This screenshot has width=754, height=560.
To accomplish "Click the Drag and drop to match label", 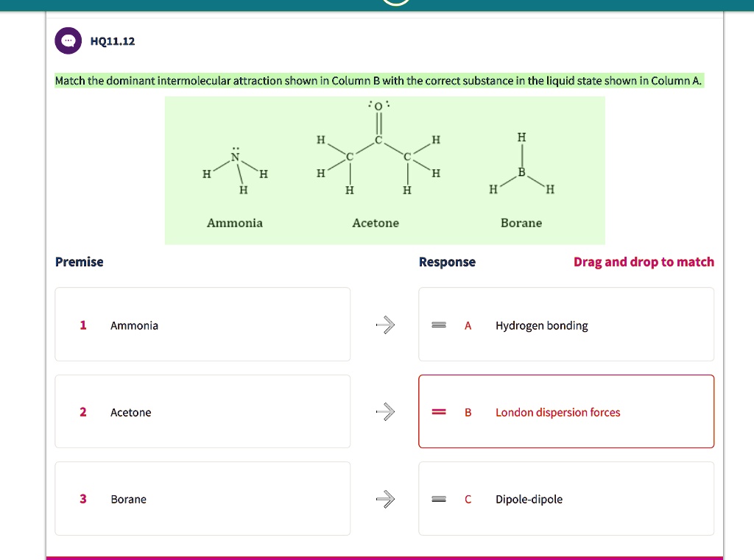I will tap(644, 261).
